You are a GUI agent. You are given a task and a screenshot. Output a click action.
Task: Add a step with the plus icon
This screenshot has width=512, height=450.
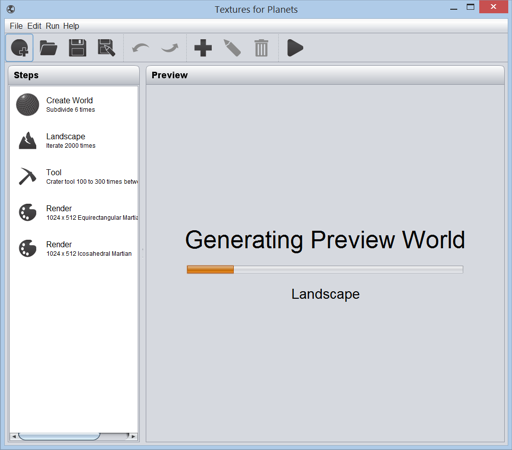tap(203, 48)
